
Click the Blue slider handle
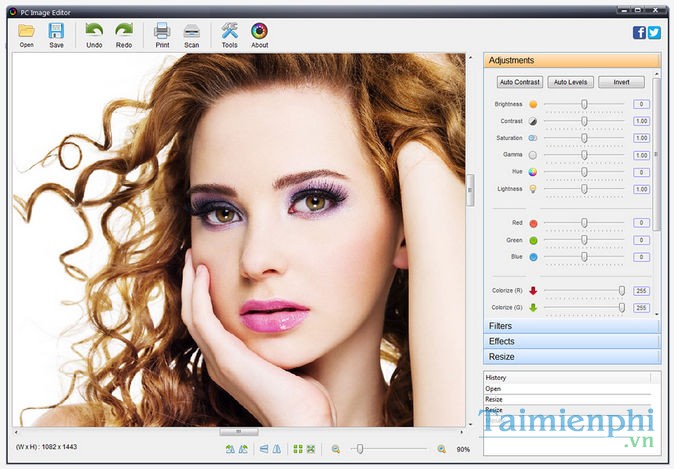point(584,257)
